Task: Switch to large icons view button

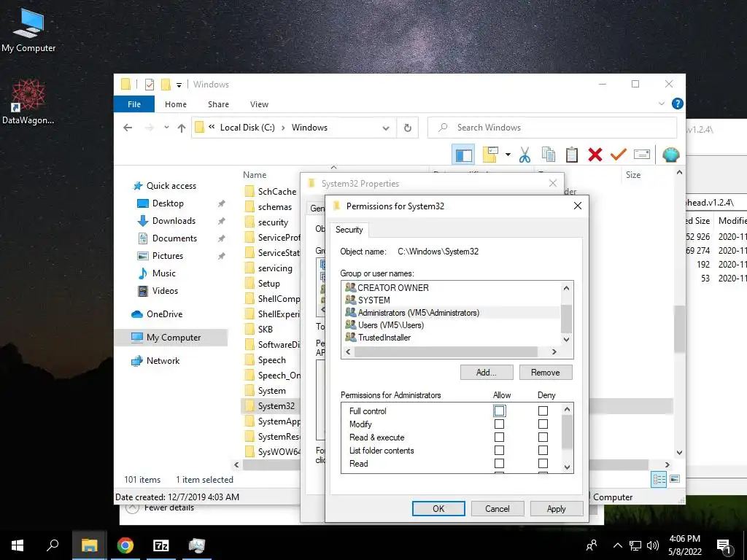Action: [x=675, y=479]
